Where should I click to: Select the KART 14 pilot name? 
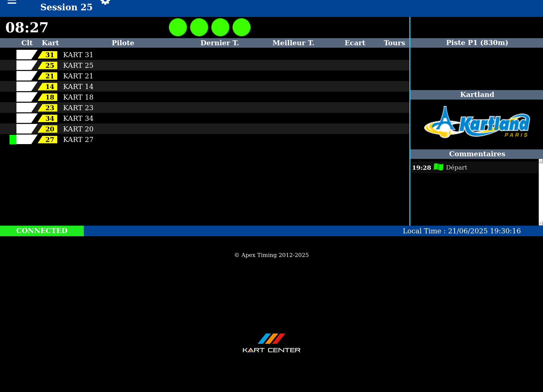click(78, 87)
